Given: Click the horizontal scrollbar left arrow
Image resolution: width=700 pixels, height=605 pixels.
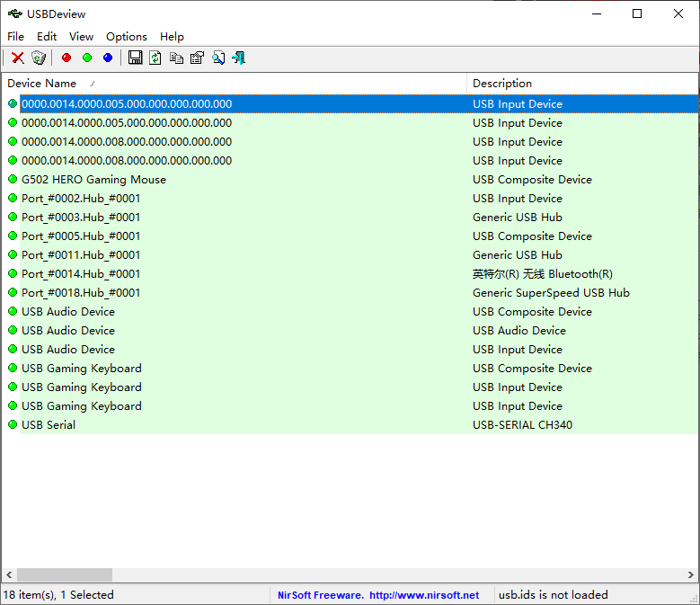Looking at the screenshot, I should coord(9,574).
